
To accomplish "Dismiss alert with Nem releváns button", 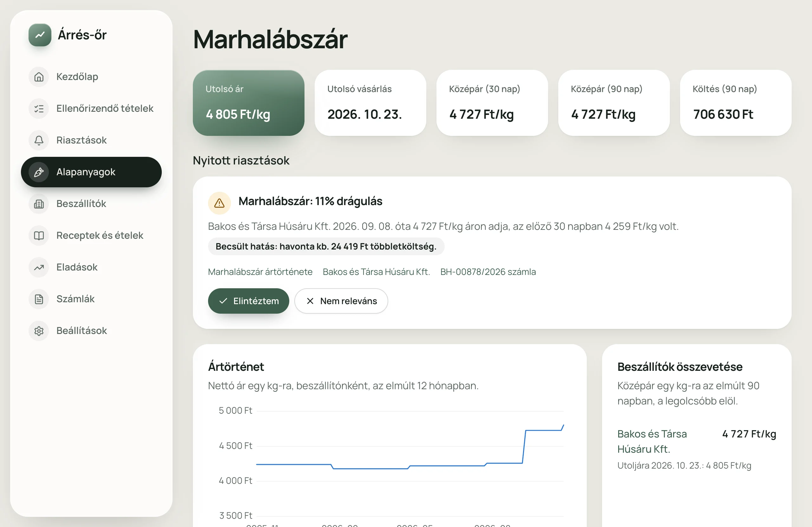I will tap(341, 301).
